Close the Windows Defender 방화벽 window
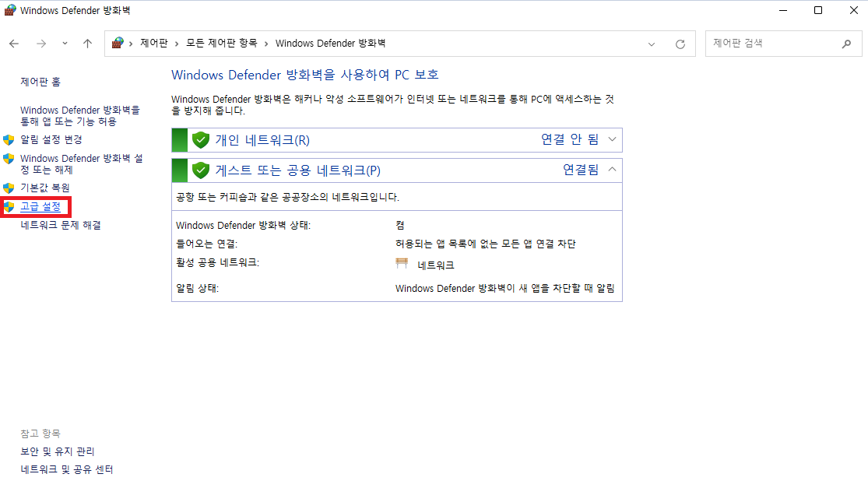868x481 pixels. coord(854,11)
